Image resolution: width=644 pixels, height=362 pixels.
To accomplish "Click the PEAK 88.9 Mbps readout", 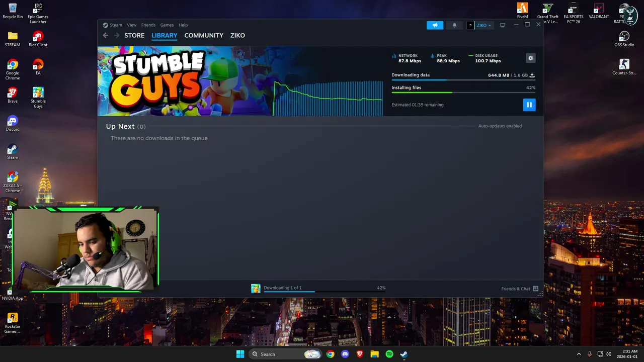I will pos(445,58).
